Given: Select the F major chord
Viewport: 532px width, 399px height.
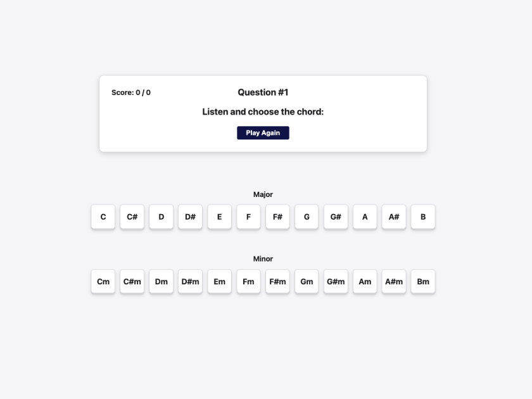Looking at the screenshot, I should click(x=248, y=217).
